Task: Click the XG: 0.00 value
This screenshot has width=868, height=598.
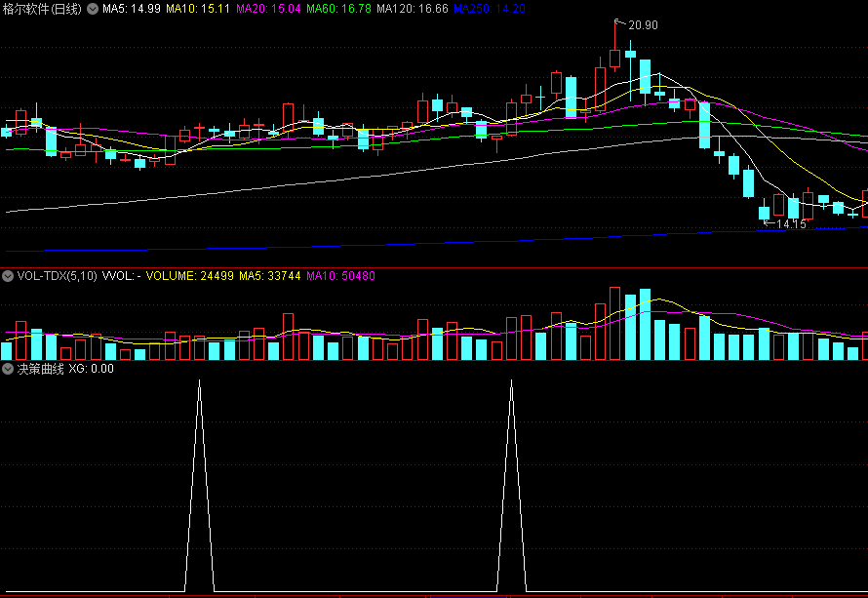Action: [91, 369]
